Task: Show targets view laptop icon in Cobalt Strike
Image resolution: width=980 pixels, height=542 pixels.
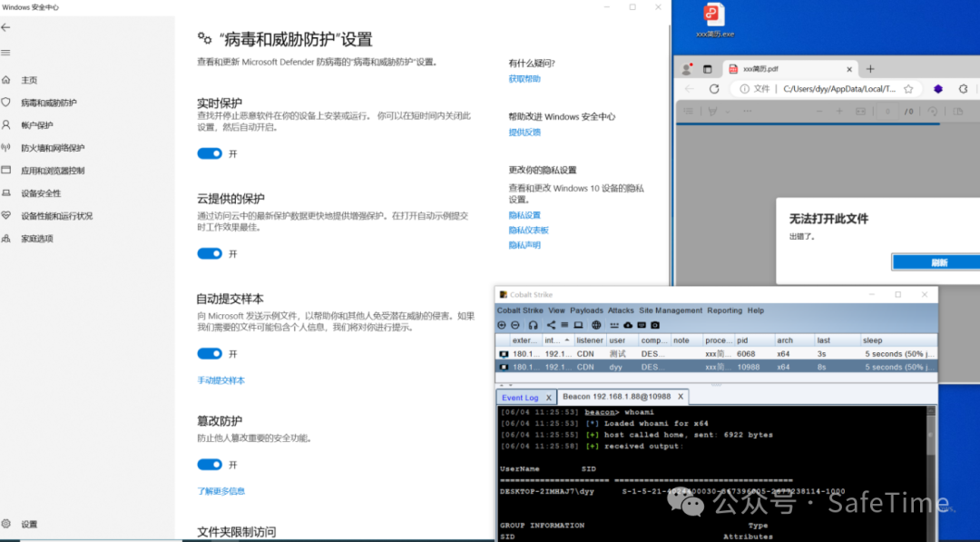Action: point(578,325)
